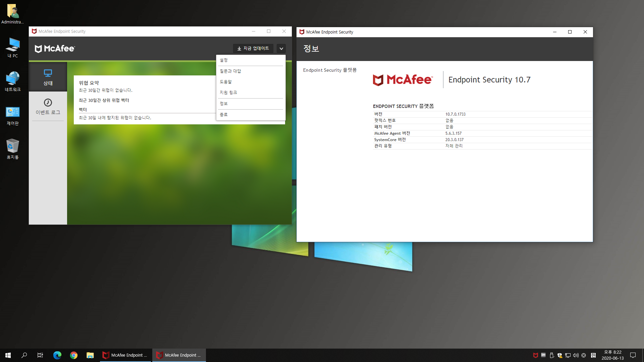Click the 패치 버전 row label
This screenshot has width=644, height=362.
point(383,127)
